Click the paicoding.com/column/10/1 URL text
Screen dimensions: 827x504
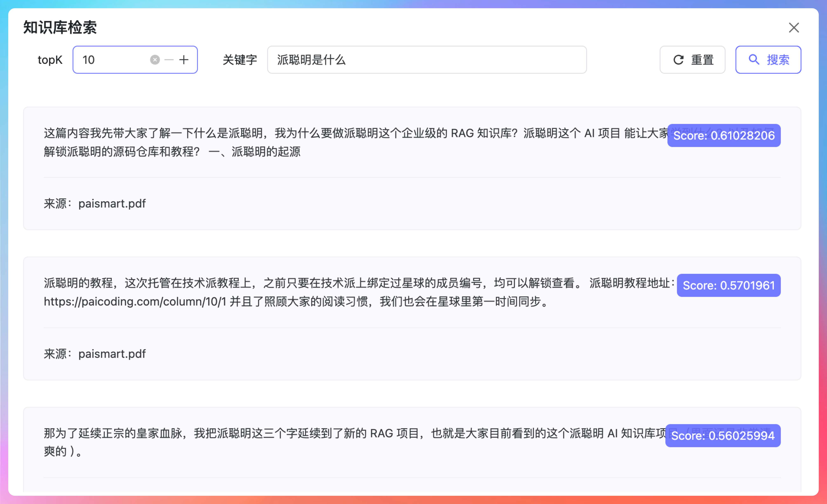[x=135, y=302]
